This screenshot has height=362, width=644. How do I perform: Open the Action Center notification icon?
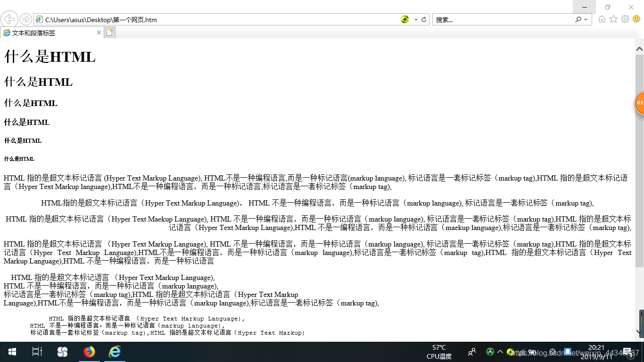point(628,352)
